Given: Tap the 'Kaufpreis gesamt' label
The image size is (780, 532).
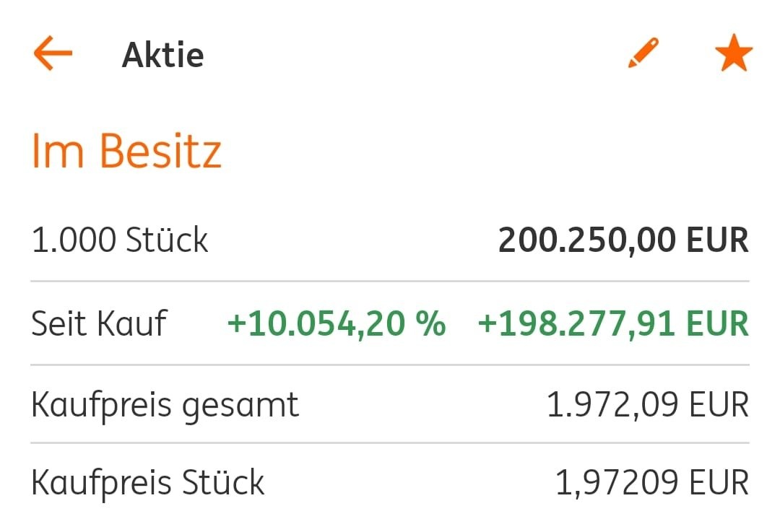Looking at the screenshot, I should 165,405.
